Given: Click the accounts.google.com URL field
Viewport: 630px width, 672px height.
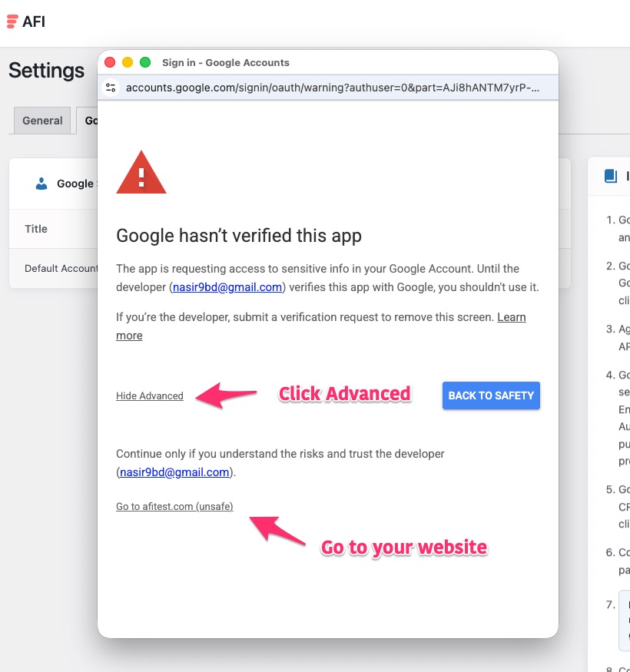Looking at the screenshot, I should pyautogui.click(x=330, y=88).
